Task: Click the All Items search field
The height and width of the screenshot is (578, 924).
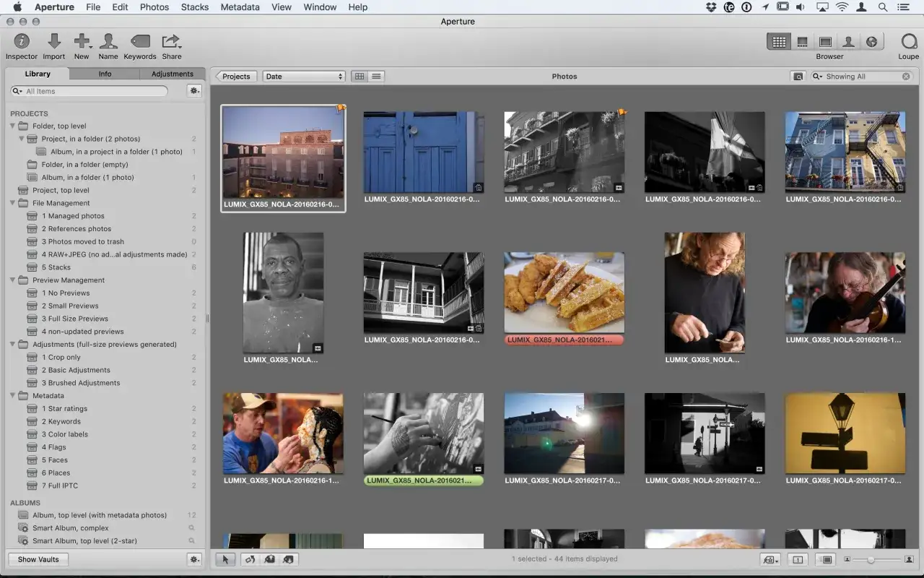Action: click(90, 91)
